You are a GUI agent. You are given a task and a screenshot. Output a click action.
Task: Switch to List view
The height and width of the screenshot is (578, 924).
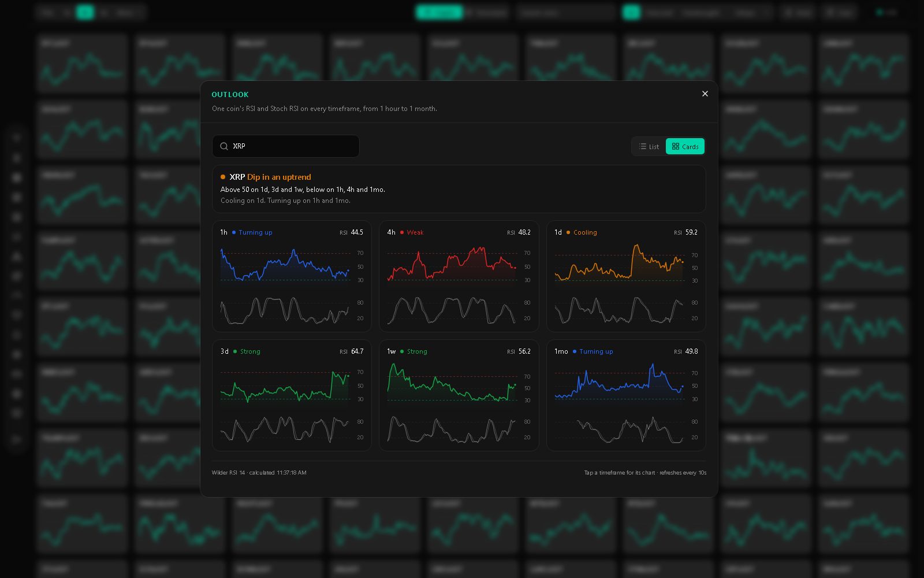[x=649, y=146]
